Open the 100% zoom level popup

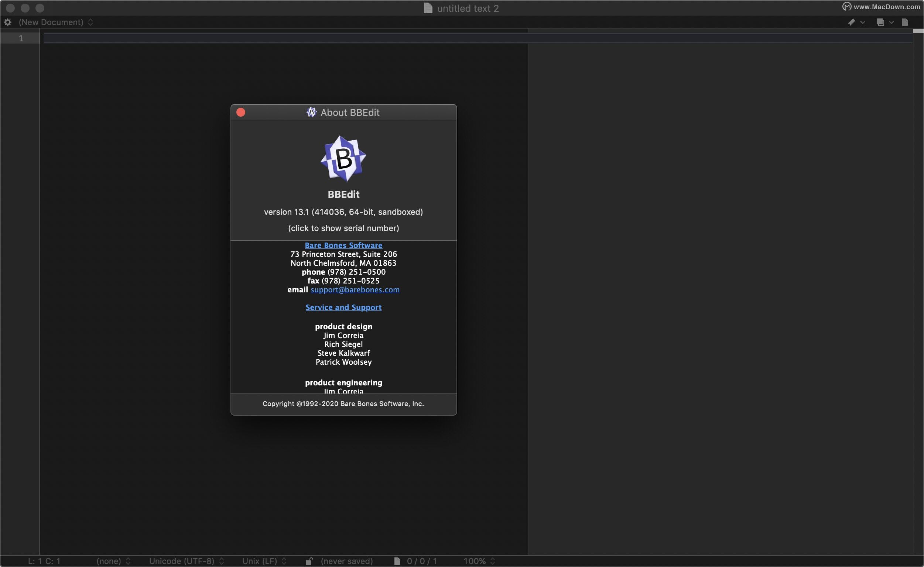click(x=479, y=561)
